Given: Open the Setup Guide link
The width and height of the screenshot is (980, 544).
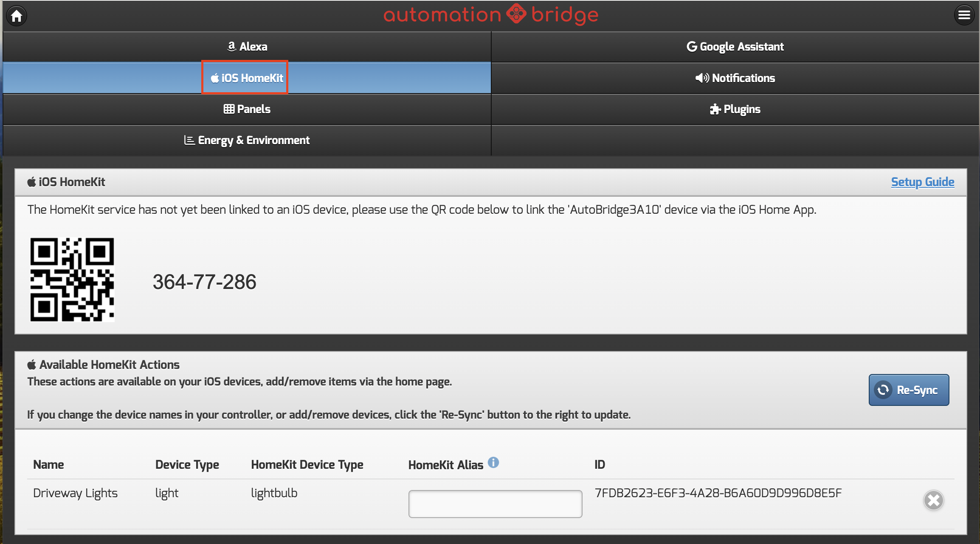Looking at the screenshot, I should pos(922,182).
